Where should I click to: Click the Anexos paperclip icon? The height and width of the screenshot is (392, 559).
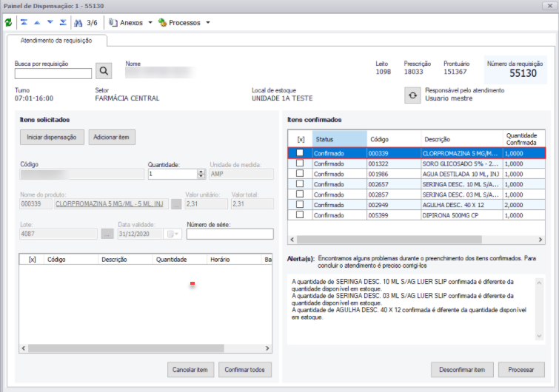[113, 22]
